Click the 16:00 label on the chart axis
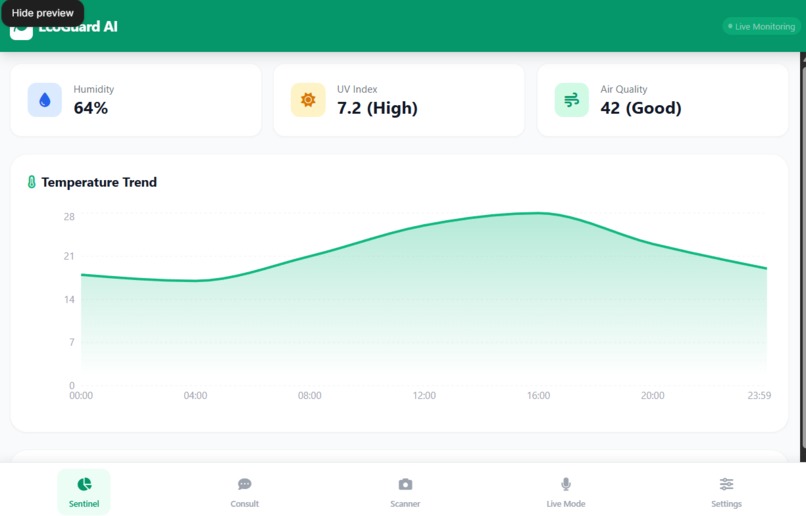The width and height of the screenshot is (806, 516). (538, 396)
